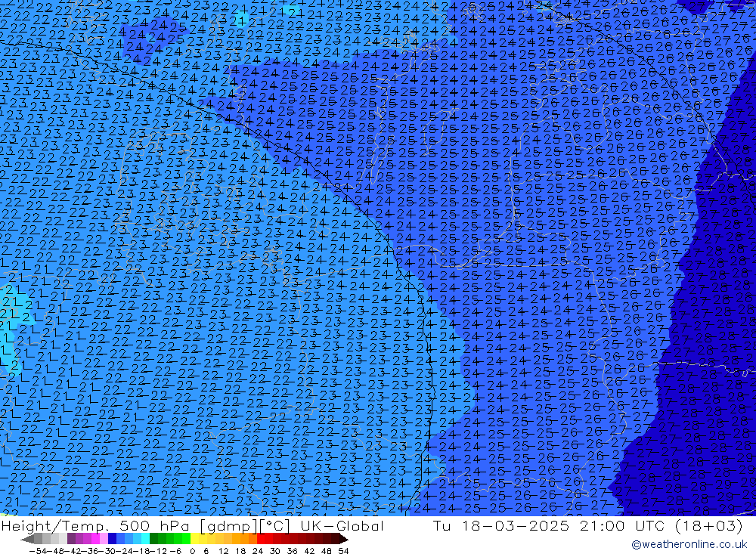Screen dimensions: 756x554
Task: Open the weatheronline.co.uk copyright link
Action: click(x=689, y=544)
